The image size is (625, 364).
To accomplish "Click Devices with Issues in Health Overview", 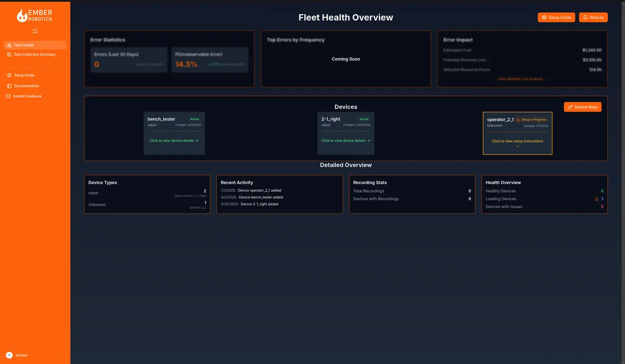I will click(x=504, y=207).
